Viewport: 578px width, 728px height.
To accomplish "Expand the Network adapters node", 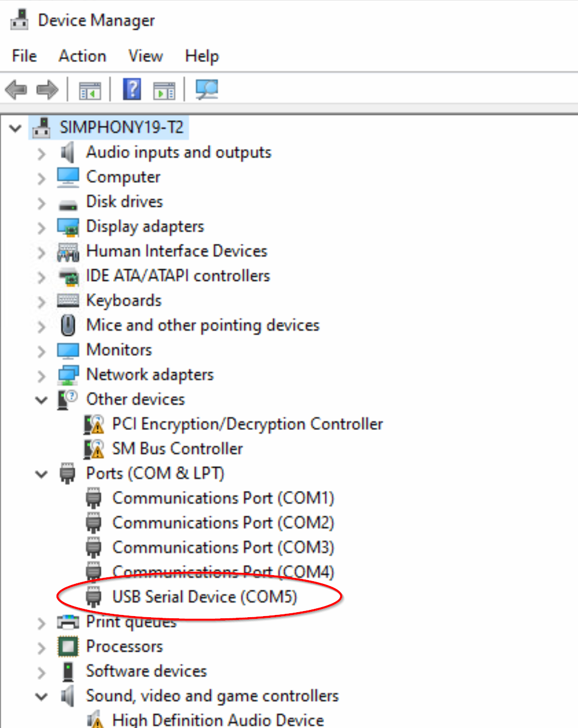I will pos(42,375).
